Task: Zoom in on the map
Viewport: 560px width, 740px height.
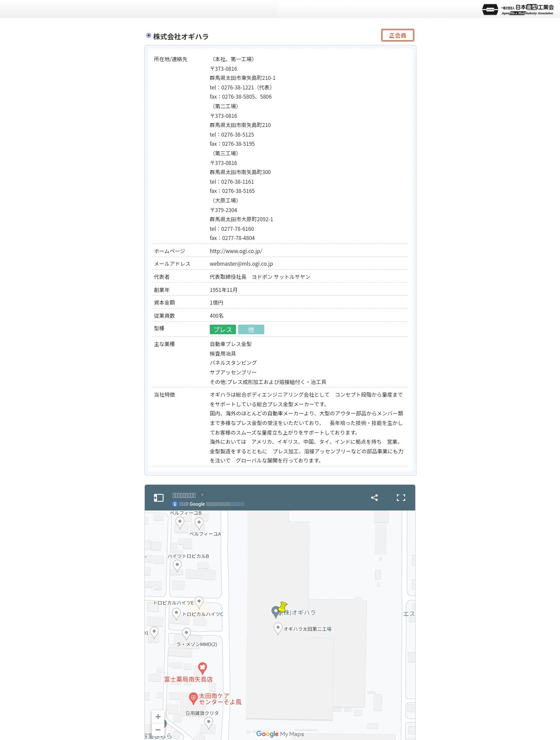Action: (158, 717)
